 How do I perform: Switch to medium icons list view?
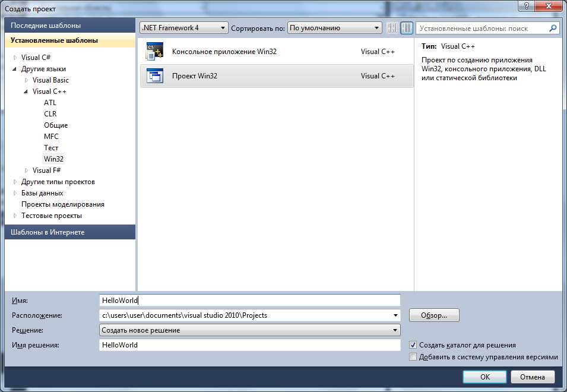coord(407,28)
